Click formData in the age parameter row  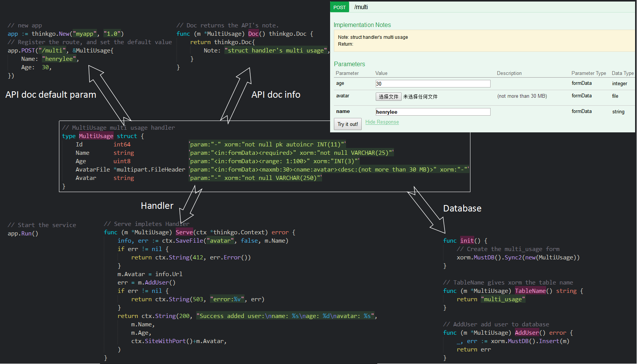pyautogui.click(x=581, y=83)
